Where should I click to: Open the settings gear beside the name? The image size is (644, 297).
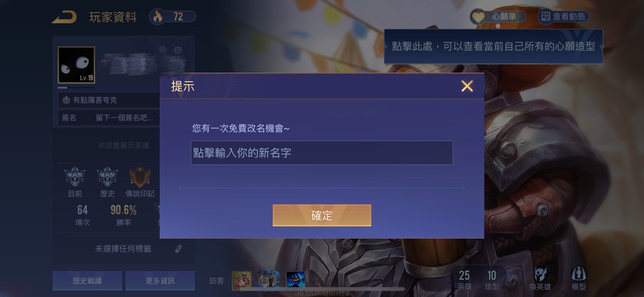pyautogui.click(x=178, y=50)
